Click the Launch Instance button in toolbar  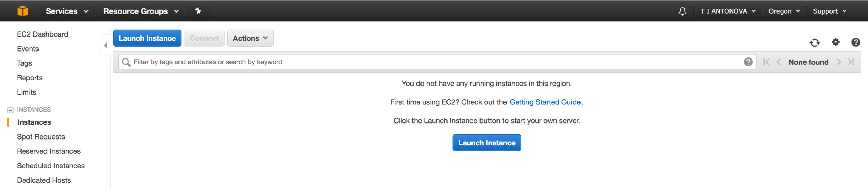point(147,38)
